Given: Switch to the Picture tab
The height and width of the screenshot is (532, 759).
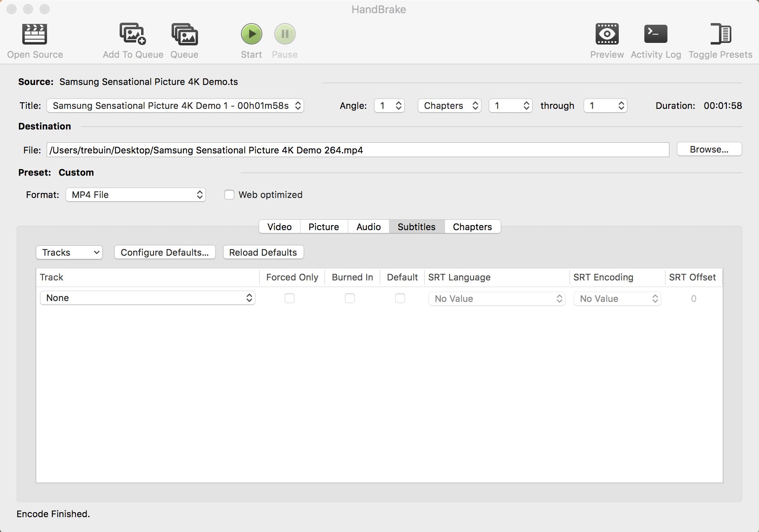Looking at the screenshot, I should coord(324,227).
